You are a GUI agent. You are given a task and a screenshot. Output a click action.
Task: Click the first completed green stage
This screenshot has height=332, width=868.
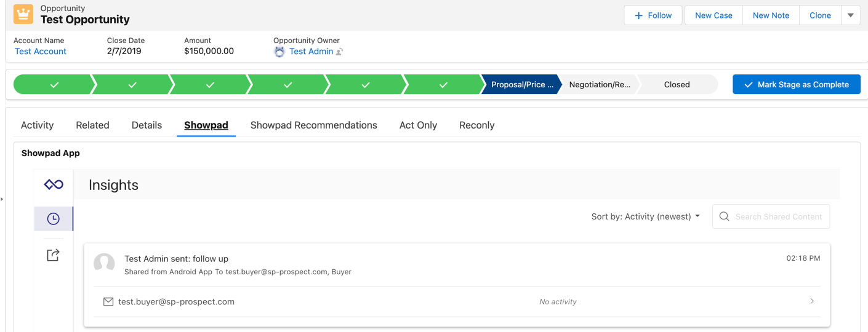coord(54,85)
